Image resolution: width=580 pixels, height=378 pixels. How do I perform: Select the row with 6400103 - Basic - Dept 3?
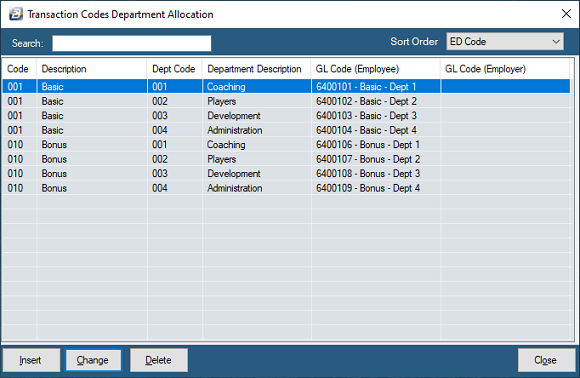click(x=286, y=115)
